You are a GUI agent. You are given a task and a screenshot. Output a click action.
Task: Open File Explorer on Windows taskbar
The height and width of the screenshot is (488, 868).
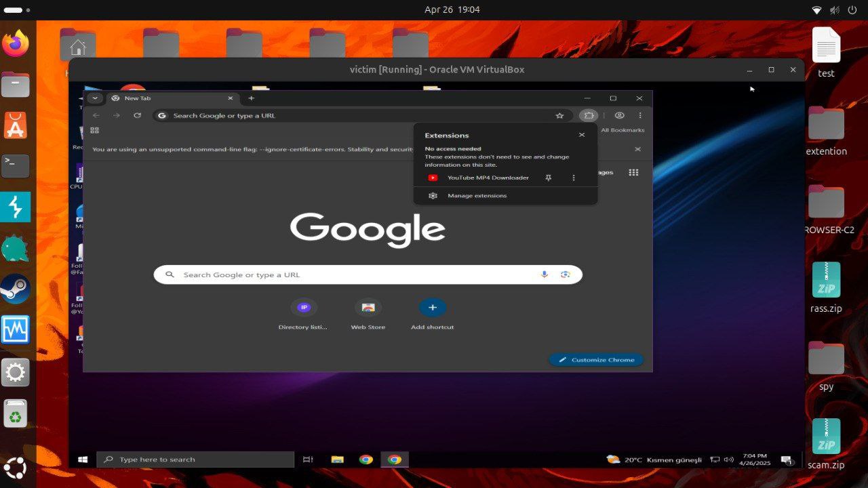pyautogui.click(x=337, y=460)
